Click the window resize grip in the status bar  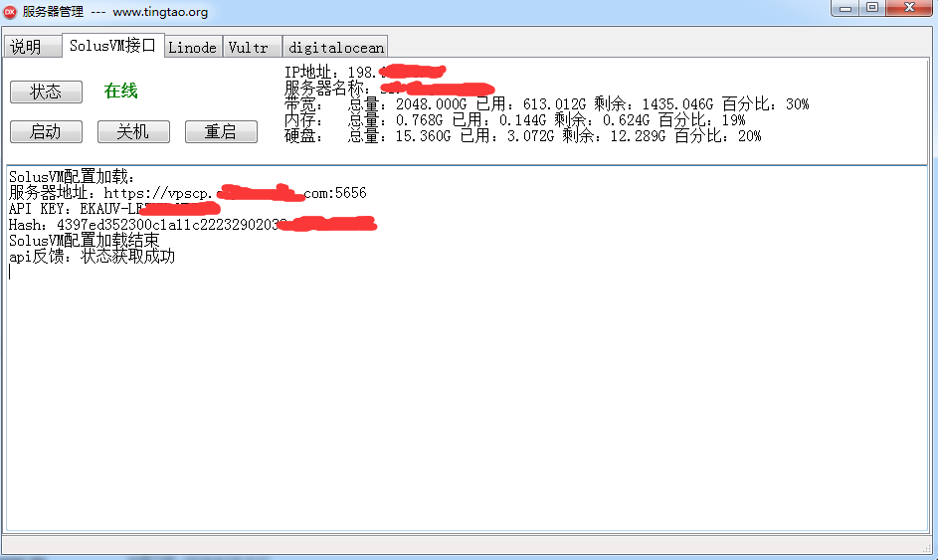(x=927, y=548)
